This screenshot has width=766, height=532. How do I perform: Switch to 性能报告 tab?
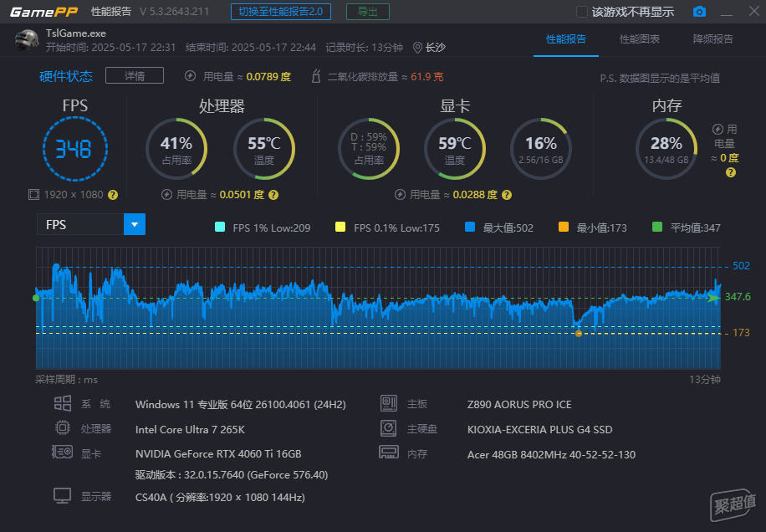(565, 39)
